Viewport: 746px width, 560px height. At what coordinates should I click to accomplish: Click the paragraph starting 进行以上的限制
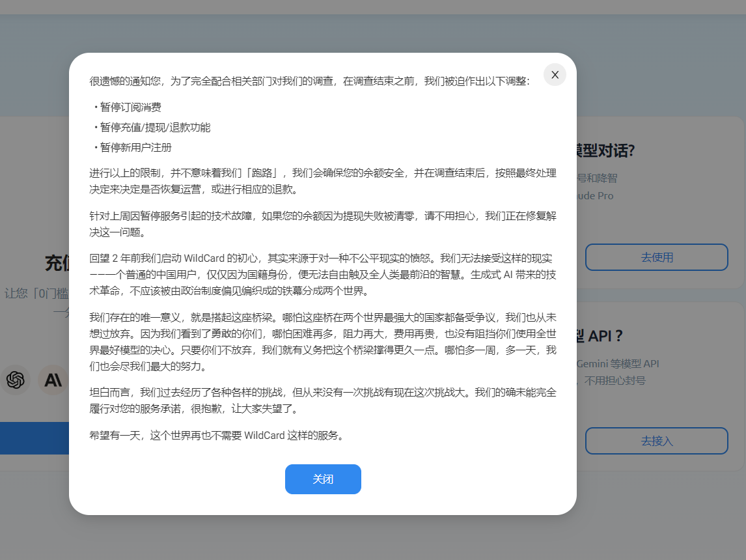pos(323,181)
